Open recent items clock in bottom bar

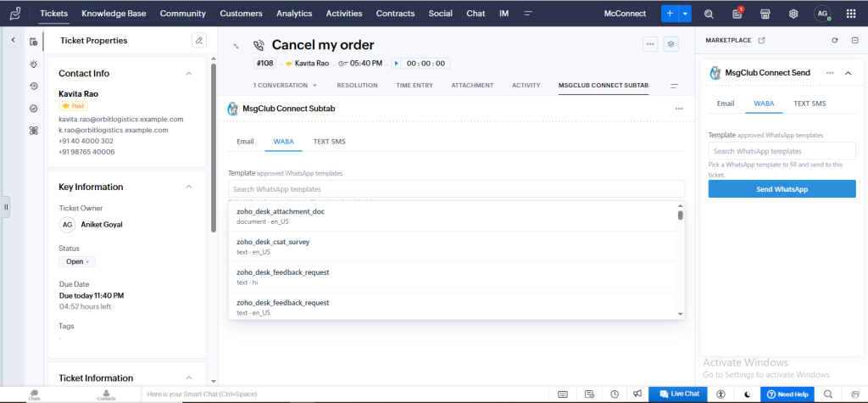(x=615, y=395)
